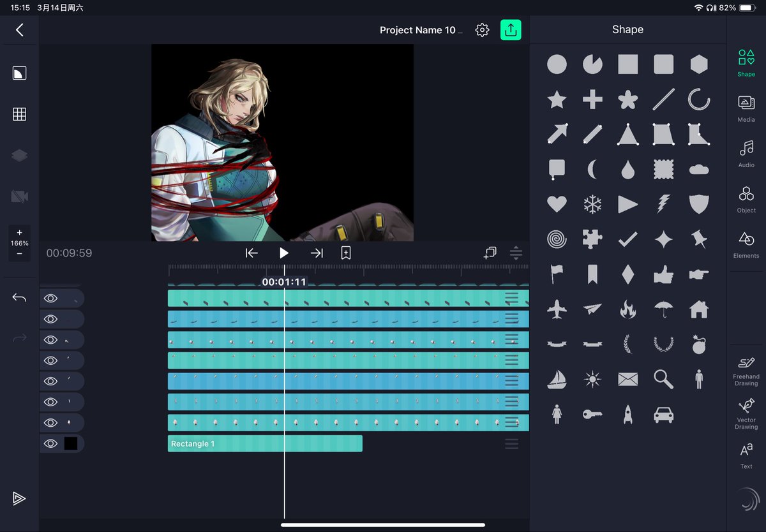Image resolution: width=766 pixels, height=532 pixels.
Task: Insert the pie shape
Action: [x=592, y=64]
